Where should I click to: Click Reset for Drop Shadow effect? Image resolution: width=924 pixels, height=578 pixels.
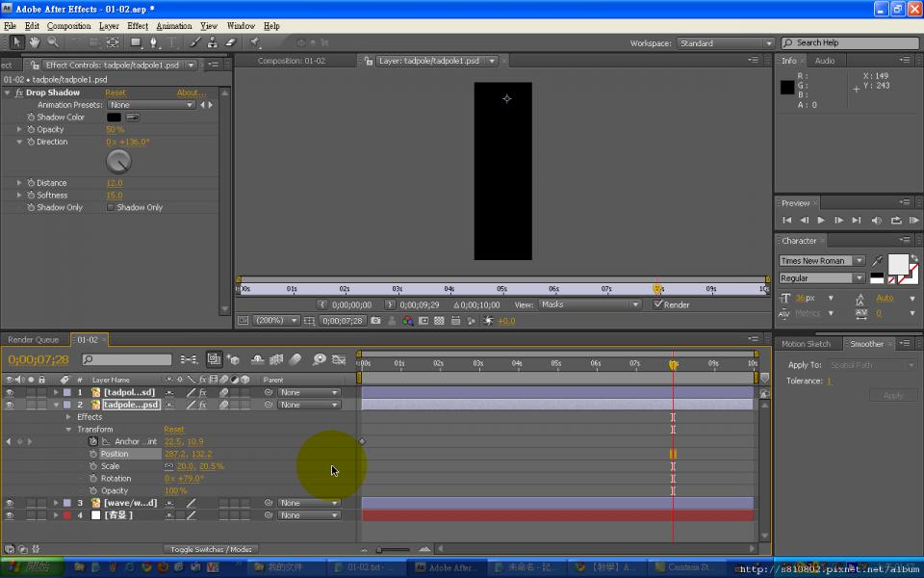point(115,92)
